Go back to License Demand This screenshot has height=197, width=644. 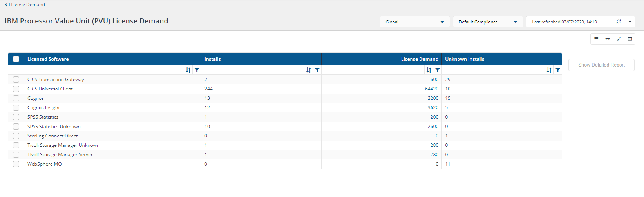pos(25,5)
